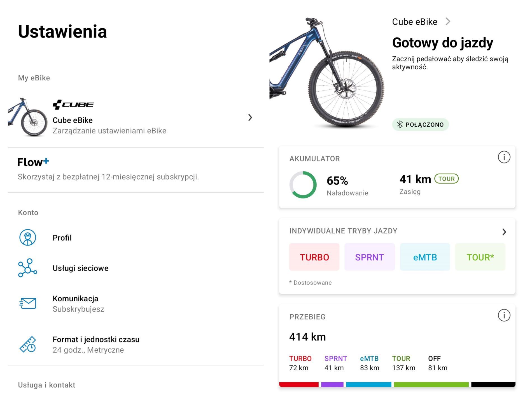Screen dimensions: 532x400
Task: Click the 414 km total mileage
Action: click(x=307, y=337)
